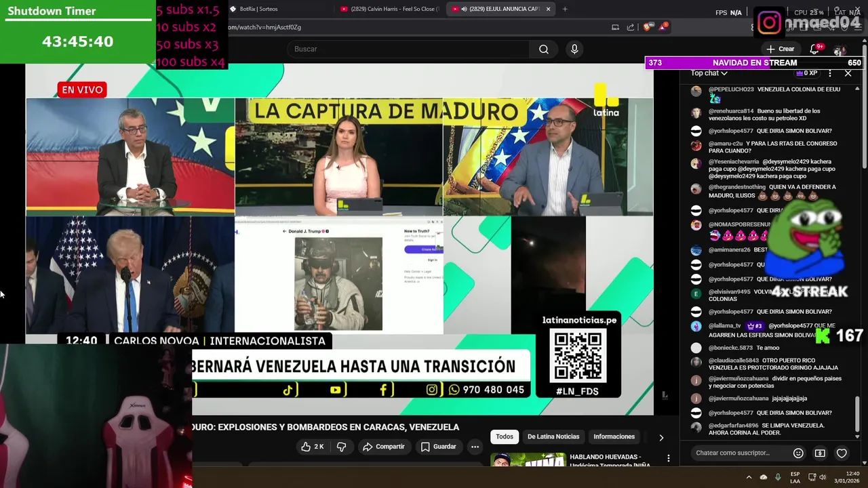This screenshot has width=868, height=488.
Task: Close the EE.UU. ANUNCIA CAPTURA tab
Action: (548, 9)
